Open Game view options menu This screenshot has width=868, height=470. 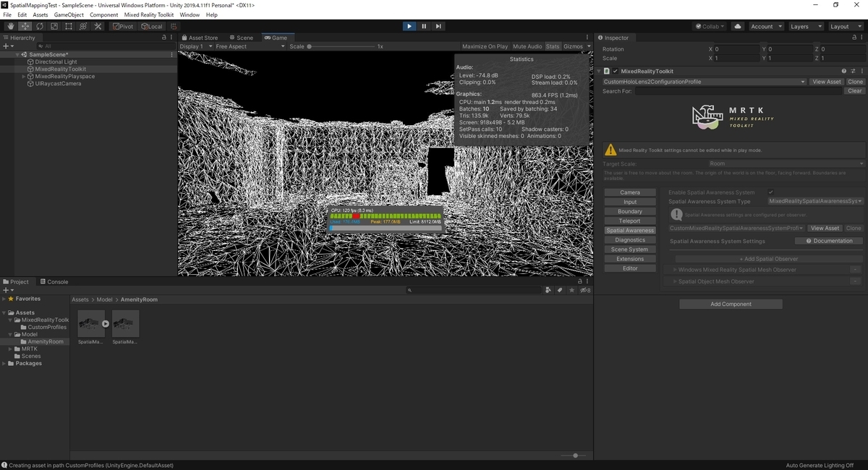(587, 38)
